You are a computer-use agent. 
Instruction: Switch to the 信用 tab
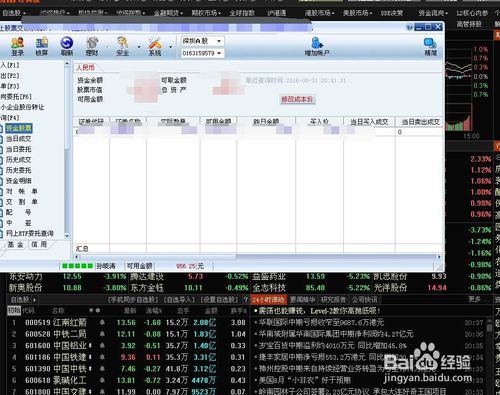click(x=39, y=244)
